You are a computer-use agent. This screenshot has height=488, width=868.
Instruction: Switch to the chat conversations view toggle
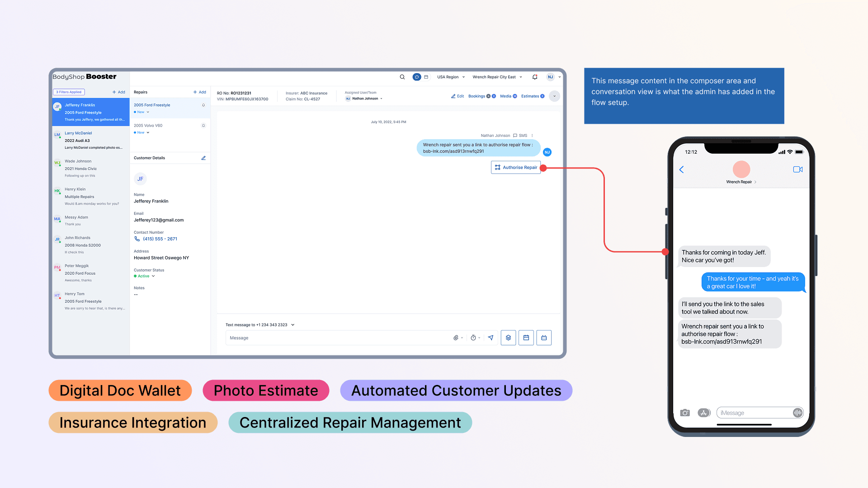coord(417,77)
